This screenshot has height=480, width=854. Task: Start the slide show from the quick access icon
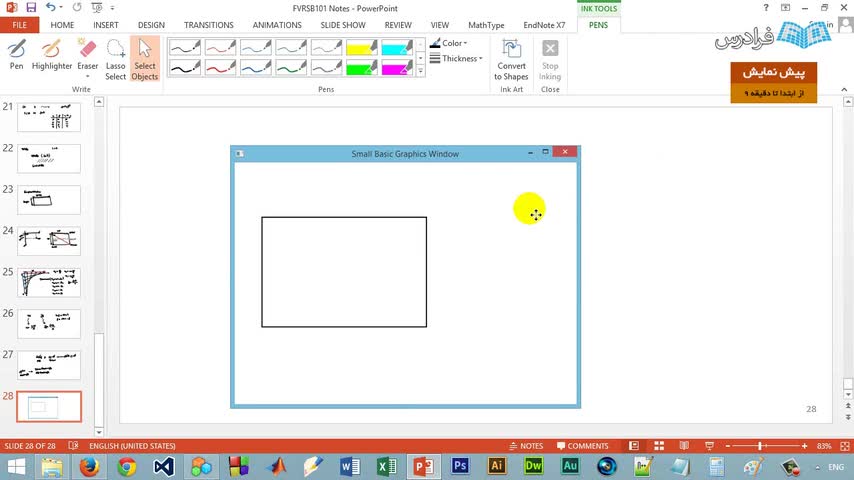pyautogui.click(x=96, y=8)
